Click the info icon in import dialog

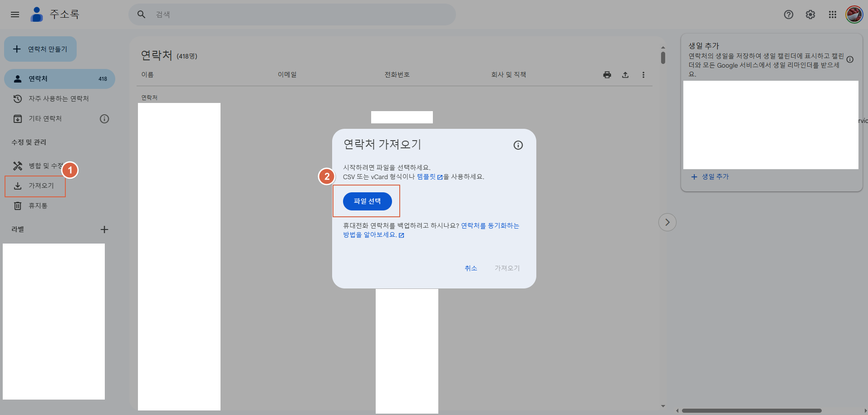click(518, 145)
